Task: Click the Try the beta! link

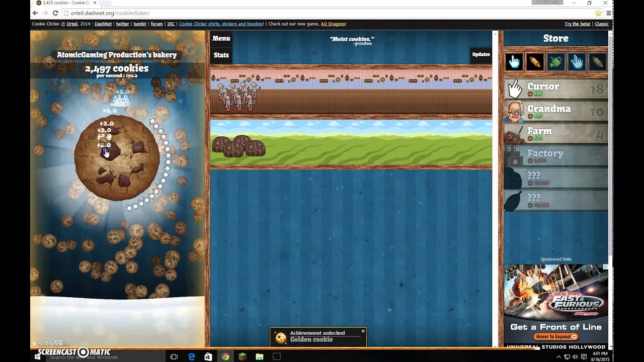Action: [577, 24]
